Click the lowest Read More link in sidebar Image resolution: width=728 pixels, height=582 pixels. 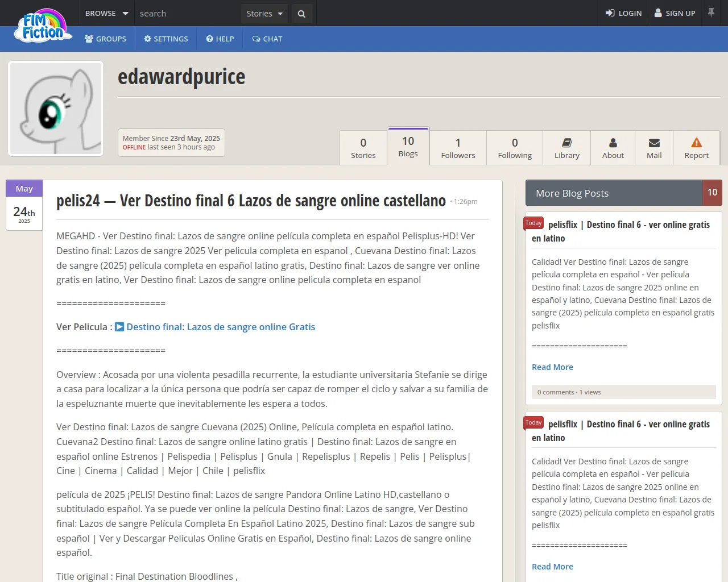click(x=552, y=567)
